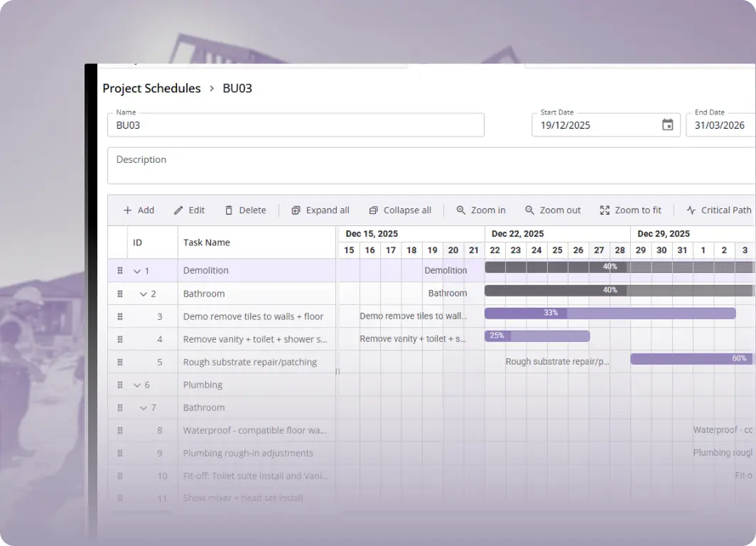
Task: Click the Zoom to fit icon
Action: coord(605,210)
